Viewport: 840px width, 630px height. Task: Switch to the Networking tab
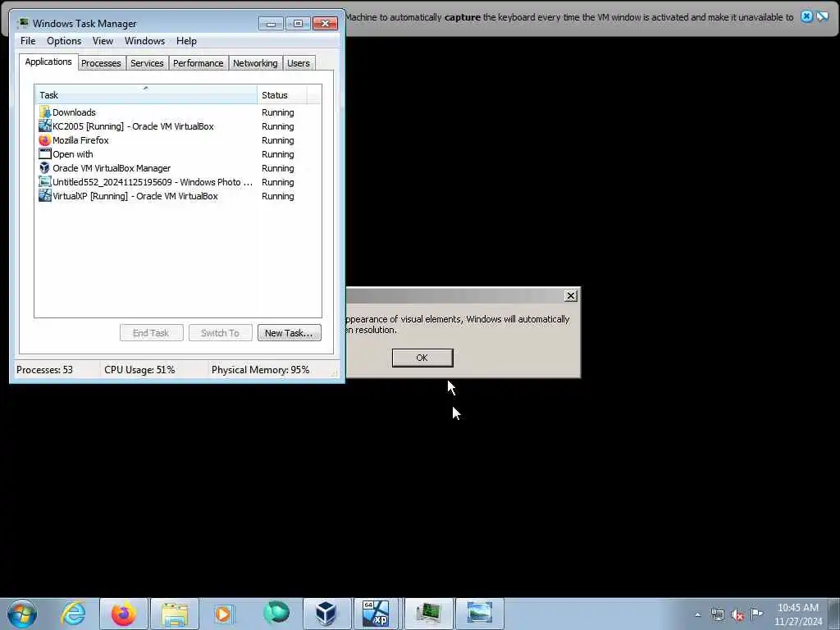255,63
